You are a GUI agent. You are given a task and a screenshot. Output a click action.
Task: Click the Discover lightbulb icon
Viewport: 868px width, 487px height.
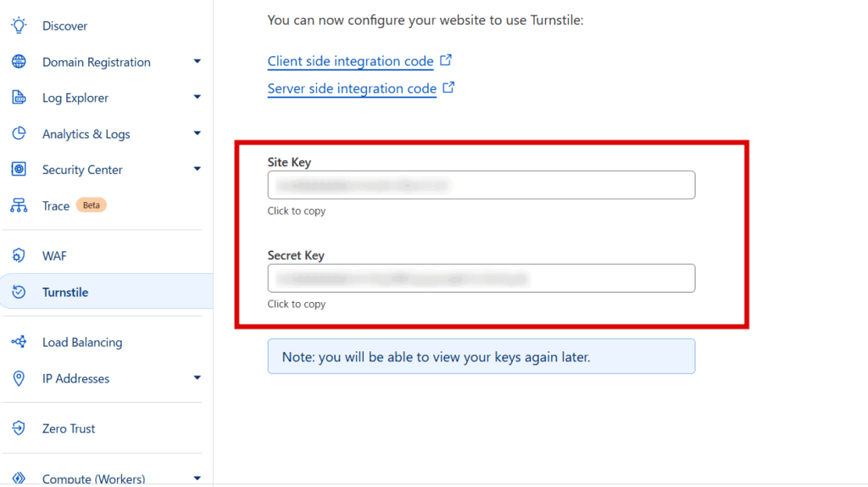click(x=19, y=25)
